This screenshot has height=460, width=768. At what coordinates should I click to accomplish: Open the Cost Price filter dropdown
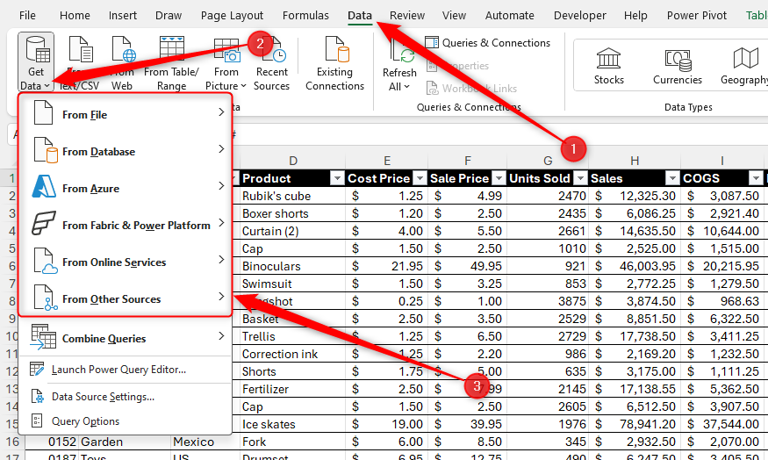pos(420,178)
